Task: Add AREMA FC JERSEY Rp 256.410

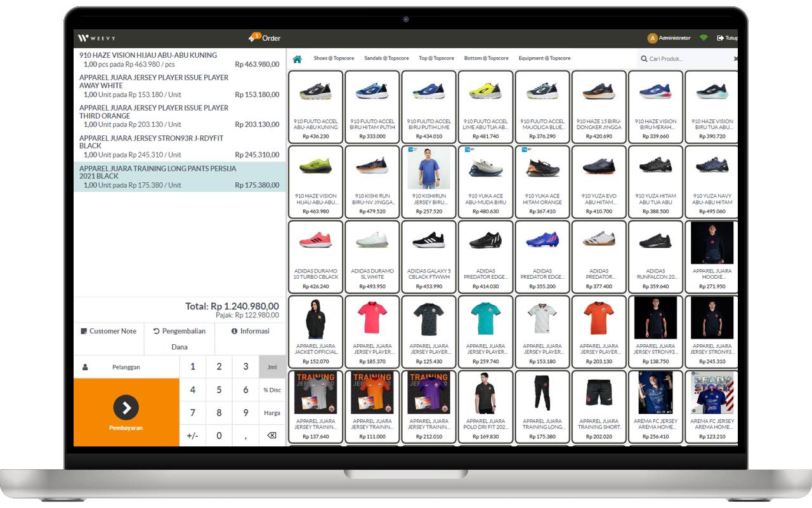Action: tap(655, 406)
